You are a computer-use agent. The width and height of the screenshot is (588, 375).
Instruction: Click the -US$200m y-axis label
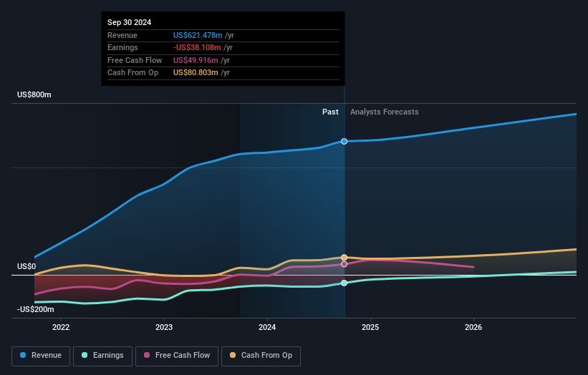(36, 309)
